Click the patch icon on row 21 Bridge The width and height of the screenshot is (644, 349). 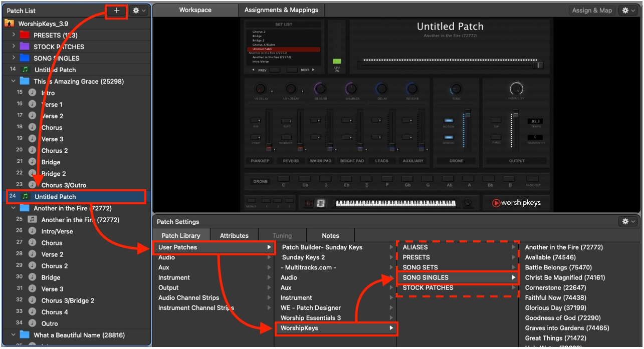[33, 162]
